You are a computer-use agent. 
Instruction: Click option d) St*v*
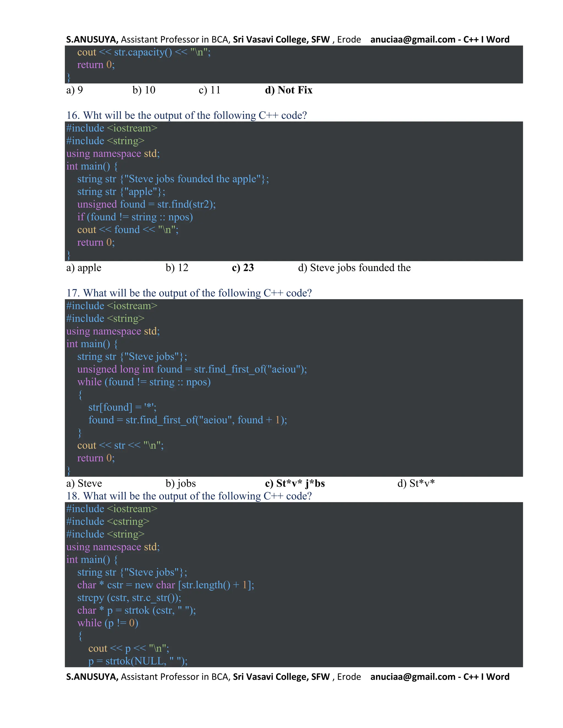coord(416,483)
